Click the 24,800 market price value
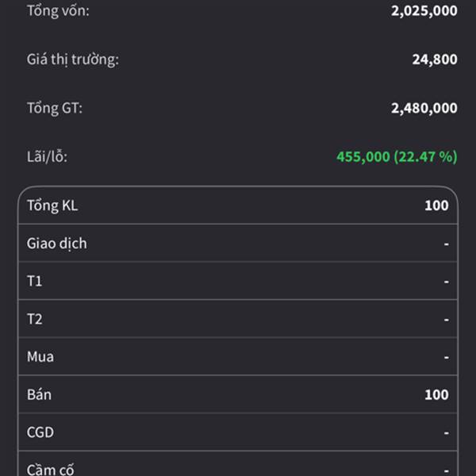 coord(434,59)
